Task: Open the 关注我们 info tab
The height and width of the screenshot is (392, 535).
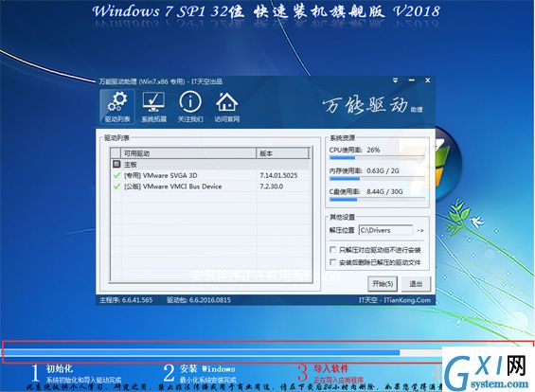Action: [x=190, y=106]
